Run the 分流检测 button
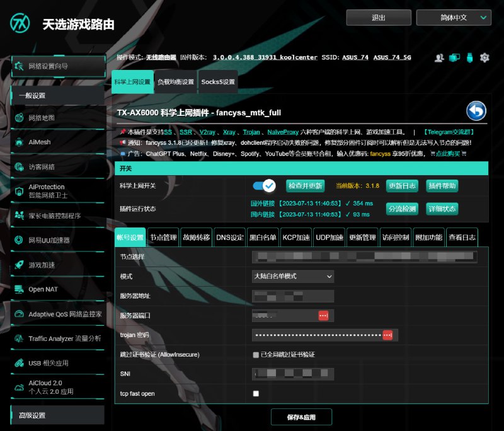 [402, 209]
